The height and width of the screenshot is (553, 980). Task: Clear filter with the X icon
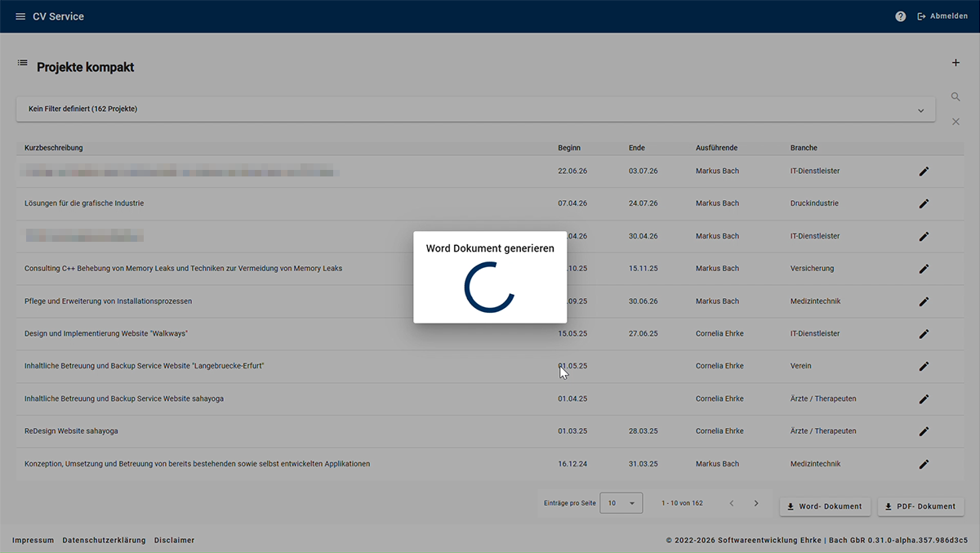955,122
